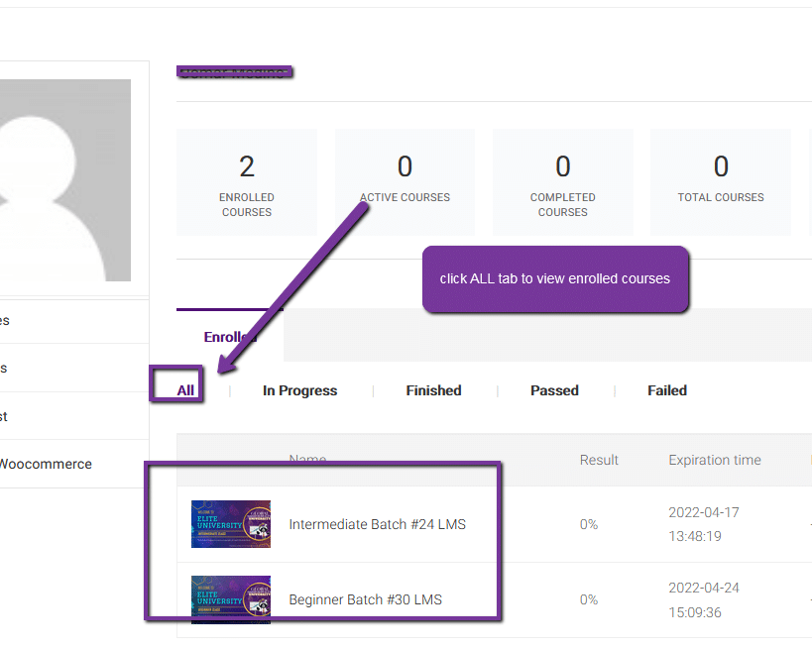812x647 pixels.
Task: Click the profile avatar image
Action: click(x=65, y=180)
